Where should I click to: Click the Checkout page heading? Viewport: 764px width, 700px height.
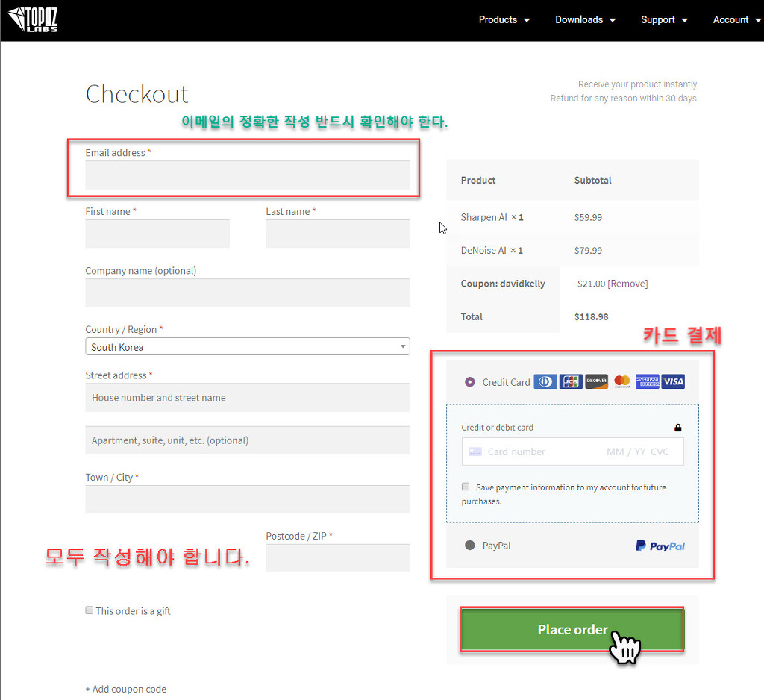click(137, 93)
